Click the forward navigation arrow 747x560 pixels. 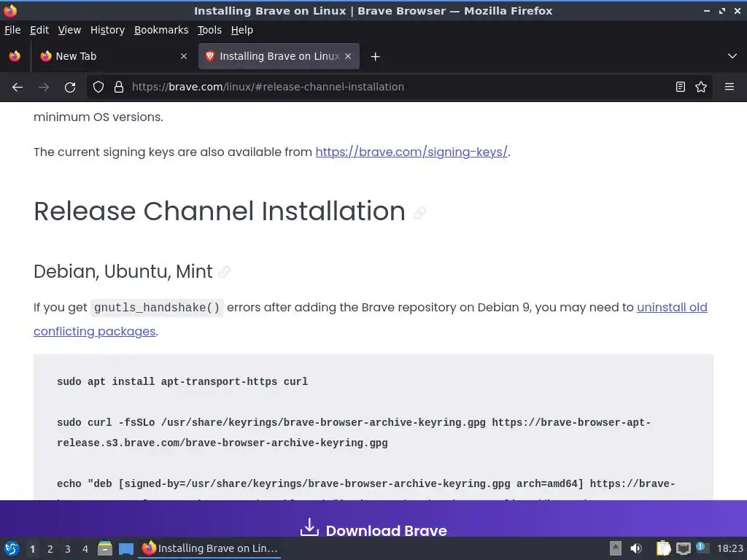coord(44,87)
